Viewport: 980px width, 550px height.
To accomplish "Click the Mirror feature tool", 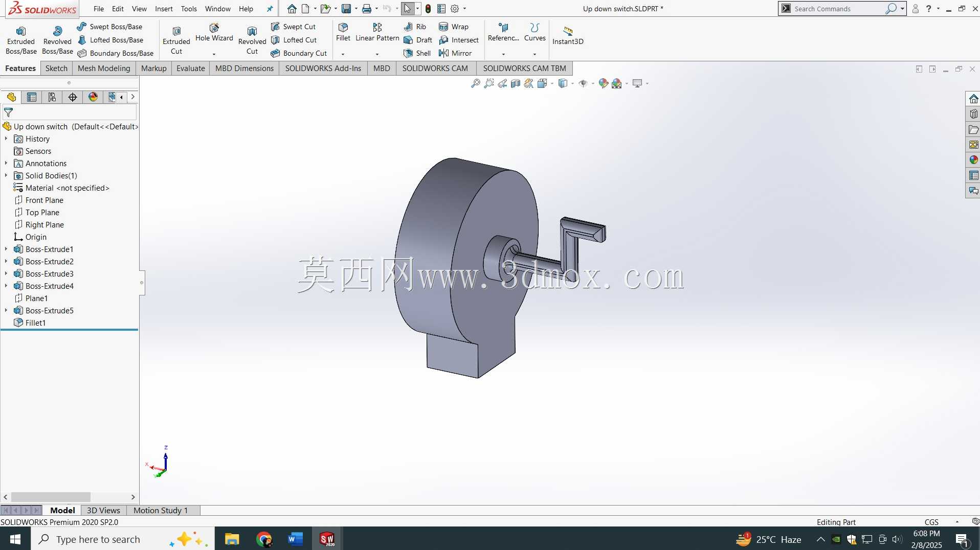I will [x=455, y=53].
